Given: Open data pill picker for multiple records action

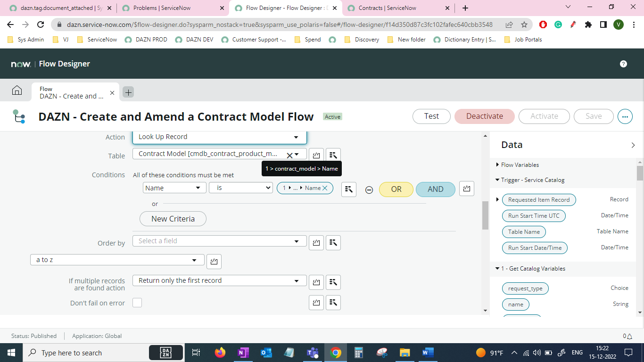Looking at the screenshot, I should 333,282.
